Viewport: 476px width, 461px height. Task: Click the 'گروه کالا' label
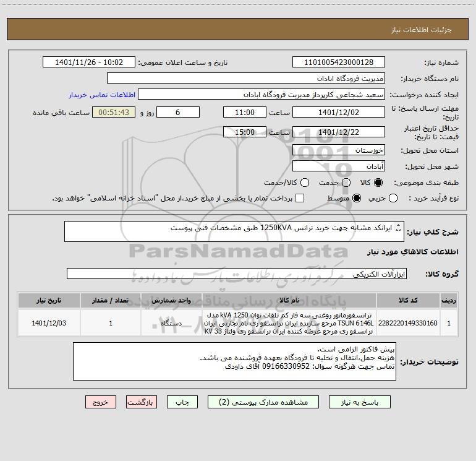point(442,274)
